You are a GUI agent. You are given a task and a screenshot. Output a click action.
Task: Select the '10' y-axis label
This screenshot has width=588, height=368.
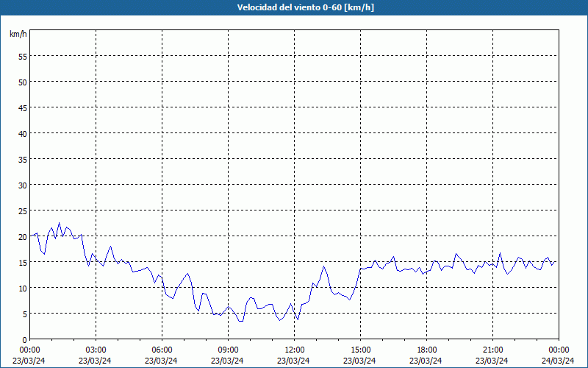point(23,288)
